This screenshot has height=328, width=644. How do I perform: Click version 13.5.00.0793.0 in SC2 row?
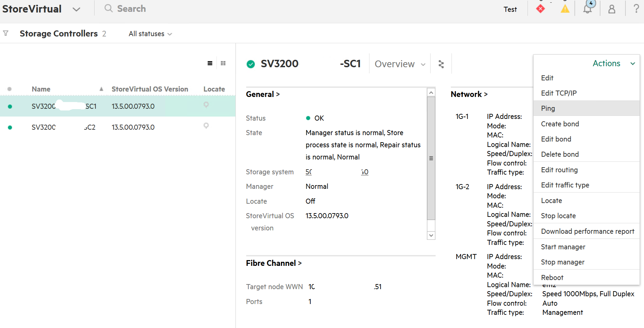(133, 127)
